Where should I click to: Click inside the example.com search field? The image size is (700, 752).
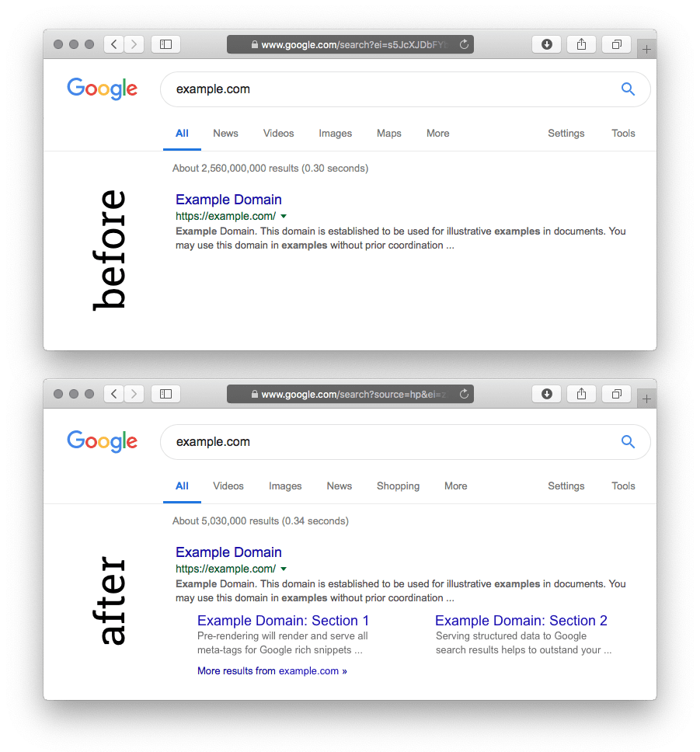coord(311,89)
